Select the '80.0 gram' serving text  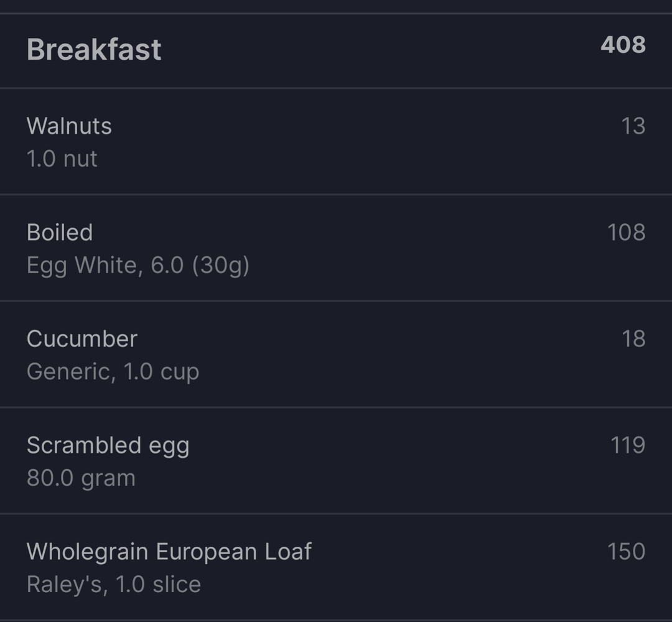81,478
